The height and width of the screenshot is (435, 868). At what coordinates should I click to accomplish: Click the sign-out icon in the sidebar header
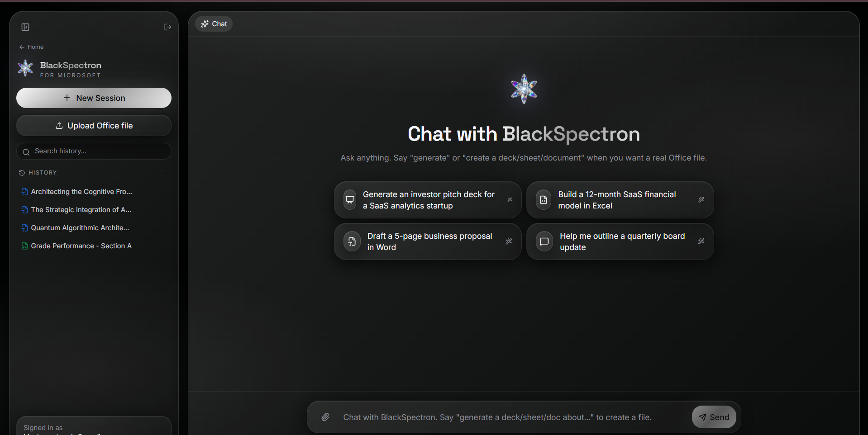coord(167,27)
